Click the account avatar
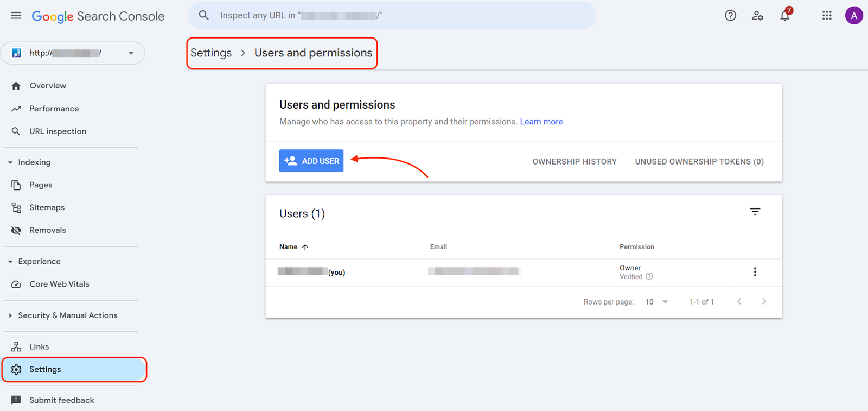 pos(853,16)
